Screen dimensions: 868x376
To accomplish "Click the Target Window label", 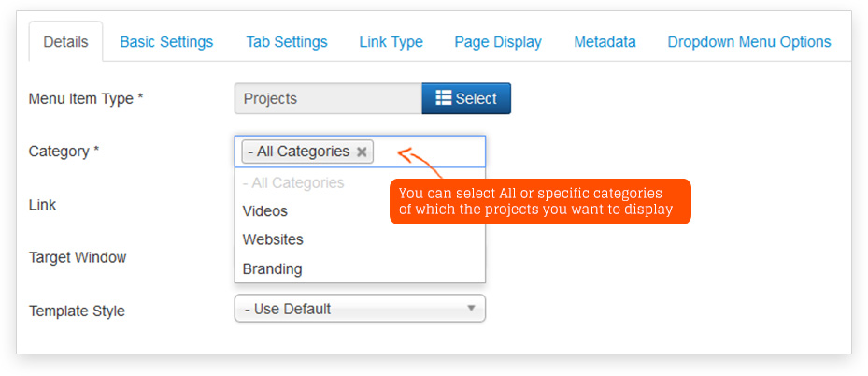I will [78, 257].
